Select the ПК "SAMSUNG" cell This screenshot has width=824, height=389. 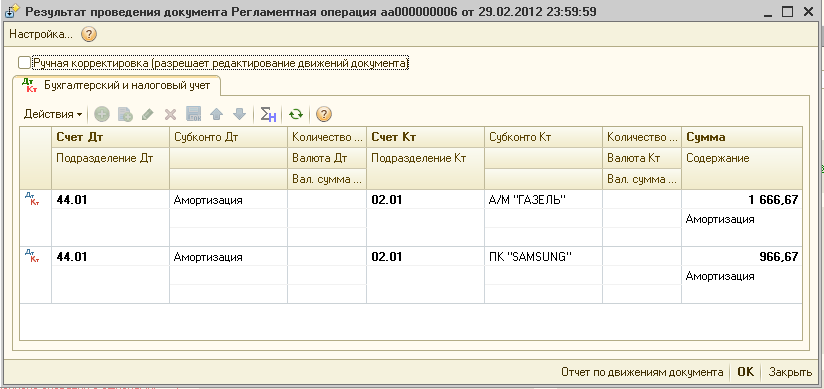(543, 257)
